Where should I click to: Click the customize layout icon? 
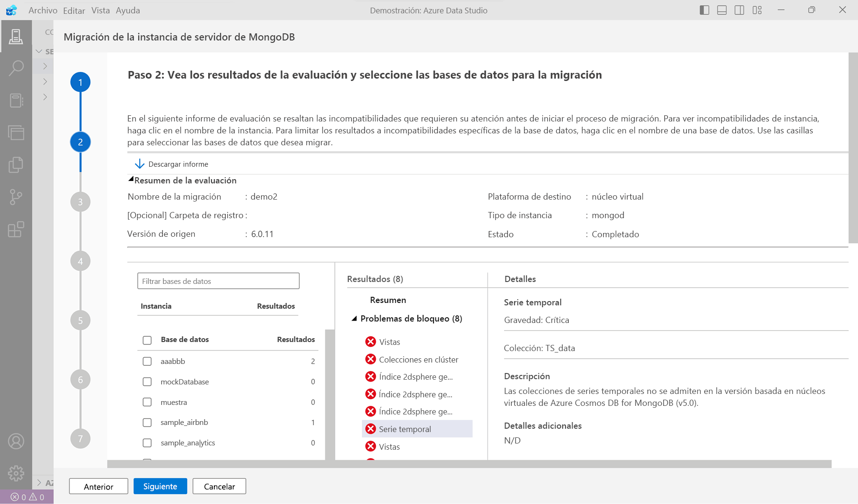757,10
